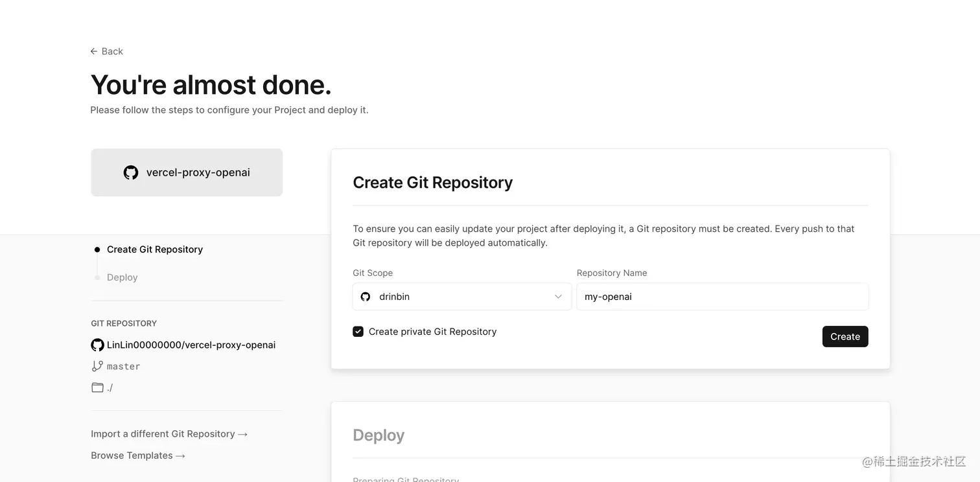Click GitHub icon inside Git Scope selector
The height and width of the screenshot is (482, 980).
(366, 297)
